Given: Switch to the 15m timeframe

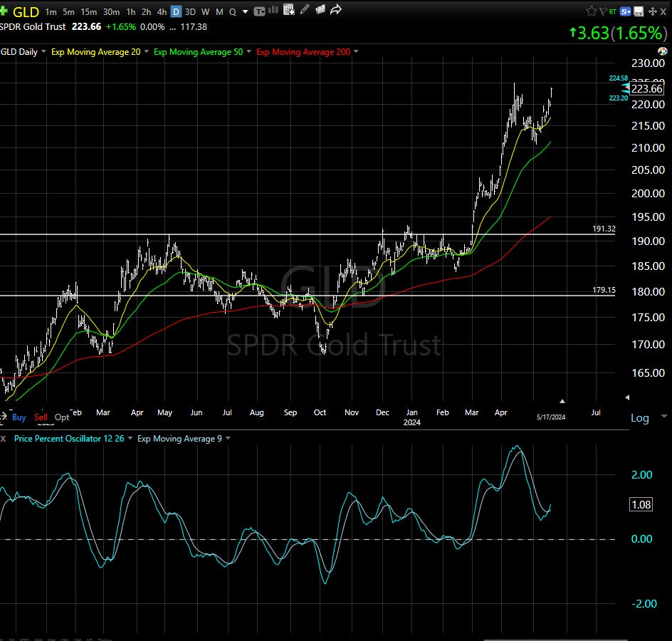Looking at the screenshot, I should click(89, 12).
